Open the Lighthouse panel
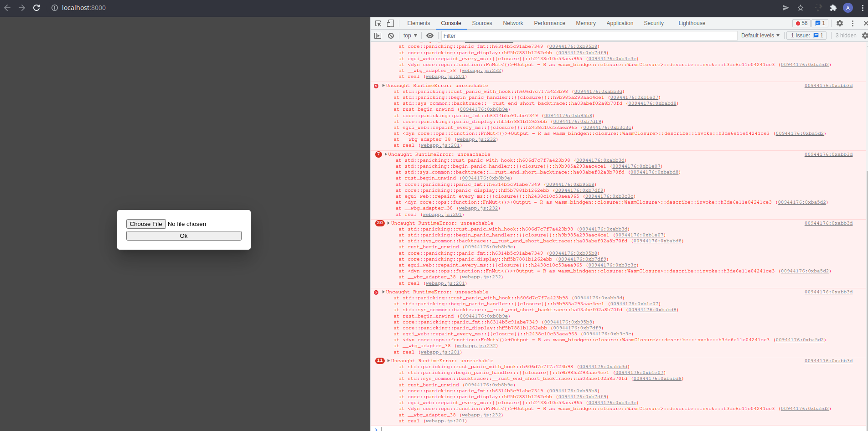868x431 pixels. click(691, 23)
